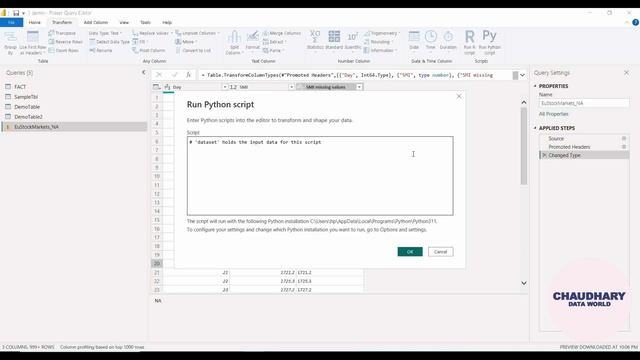The width and height of the screenshot is (640, 360).
Task: Open the File tab
Action: pyautogui.click(x=11, y=22)
